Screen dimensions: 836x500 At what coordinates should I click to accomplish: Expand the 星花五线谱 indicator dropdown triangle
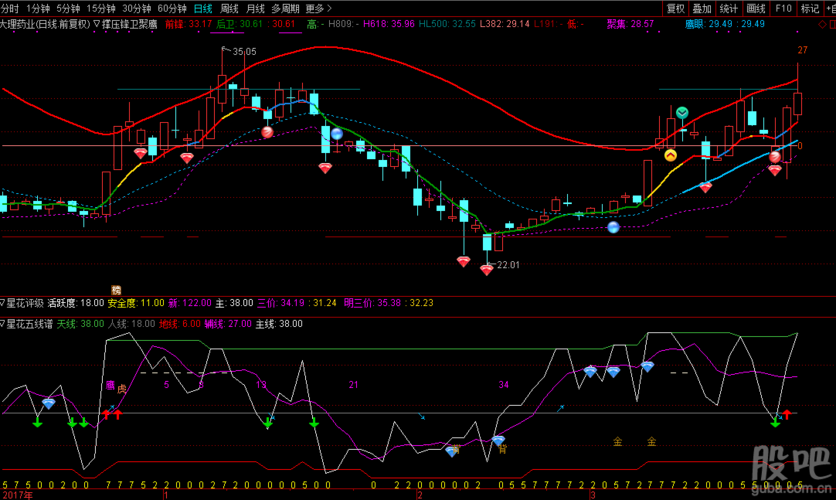tap(3, 324)
